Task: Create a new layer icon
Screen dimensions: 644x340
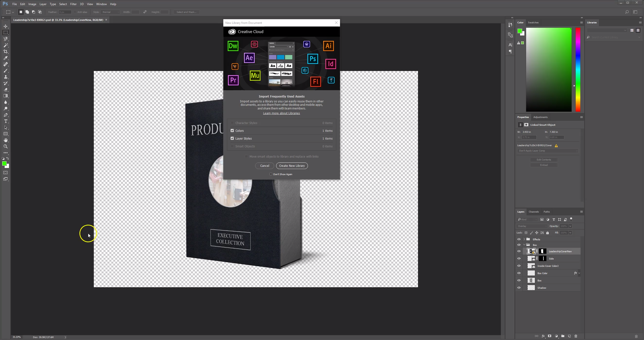Action: click(x=569, y=336)
